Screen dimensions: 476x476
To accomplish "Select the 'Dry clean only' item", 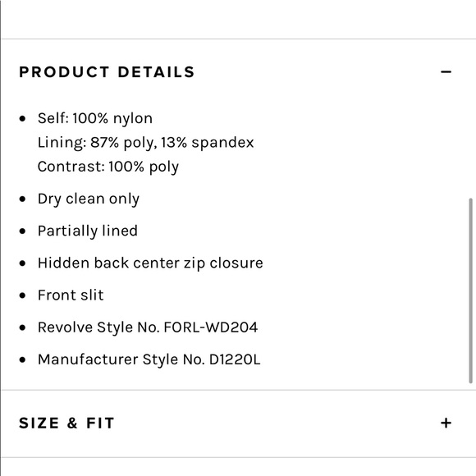I will coord(89,199).
